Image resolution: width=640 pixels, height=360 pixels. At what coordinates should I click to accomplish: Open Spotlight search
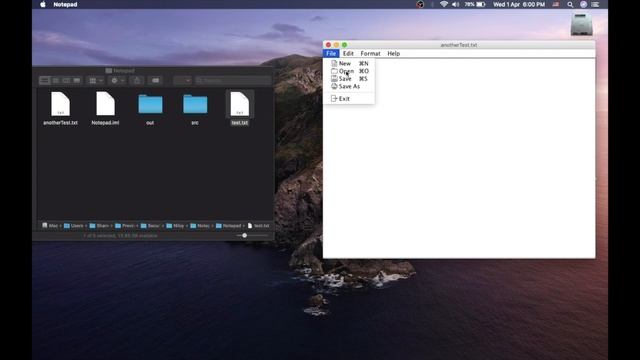tap(570, 4)
